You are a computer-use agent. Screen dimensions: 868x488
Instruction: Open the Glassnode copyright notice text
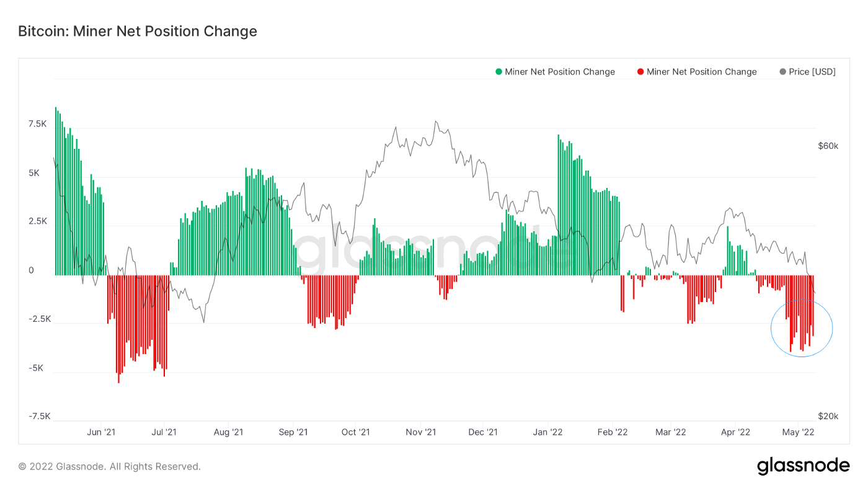[x=109, y=466]
